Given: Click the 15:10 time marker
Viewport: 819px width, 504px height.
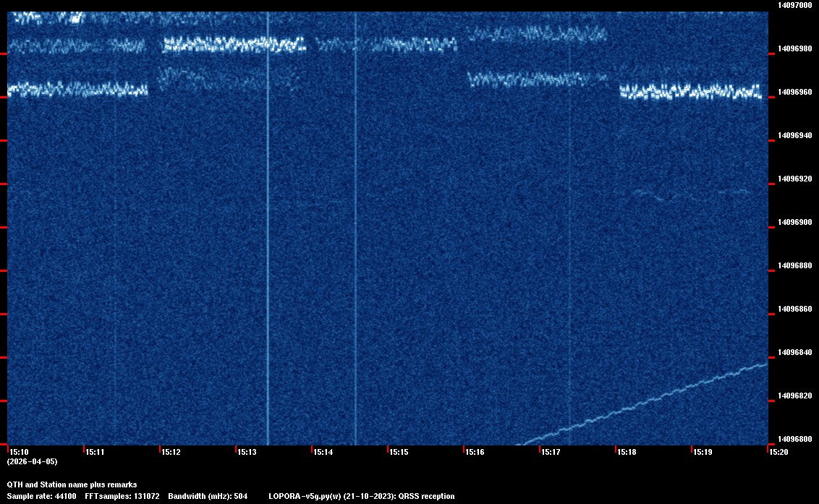Looking at the screenshot, I should tap(19, 452).
